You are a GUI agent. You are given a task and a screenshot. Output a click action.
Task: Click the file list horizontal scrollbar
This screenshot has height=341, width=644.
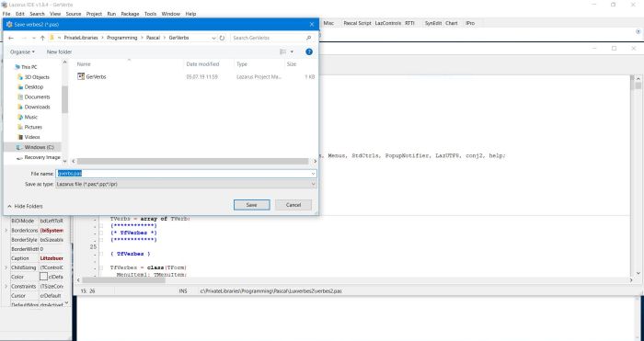192,161
